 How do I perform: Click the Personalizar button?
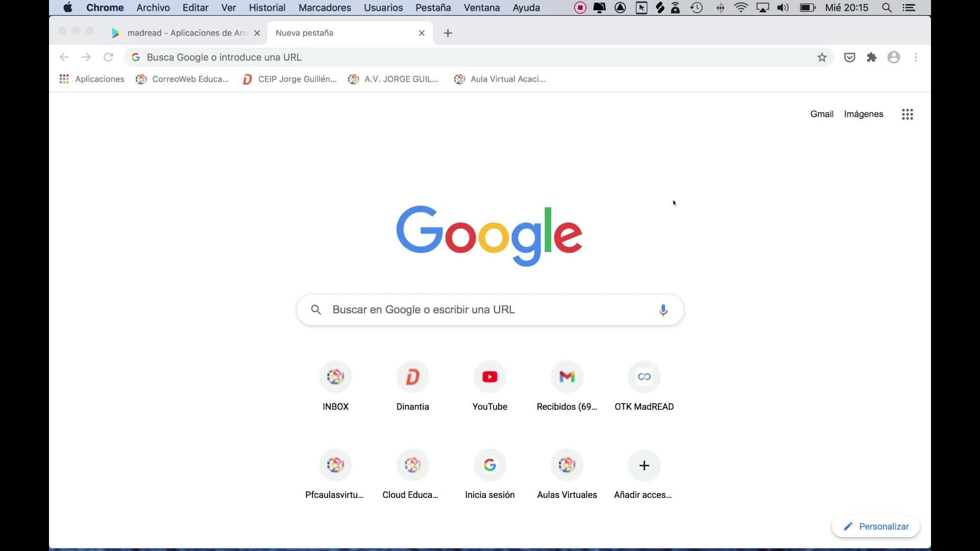coord(876,527)
